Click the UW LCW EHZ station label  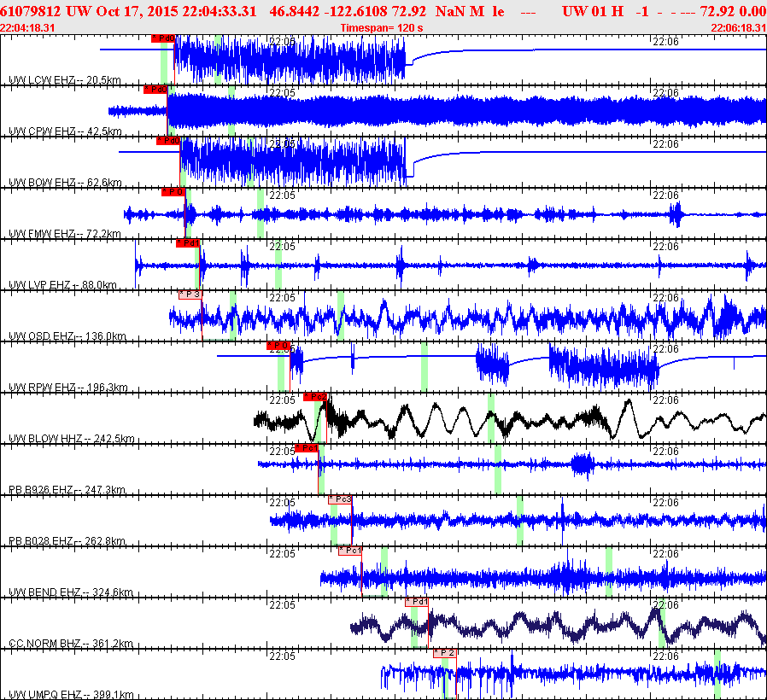[x=65, y=80]
